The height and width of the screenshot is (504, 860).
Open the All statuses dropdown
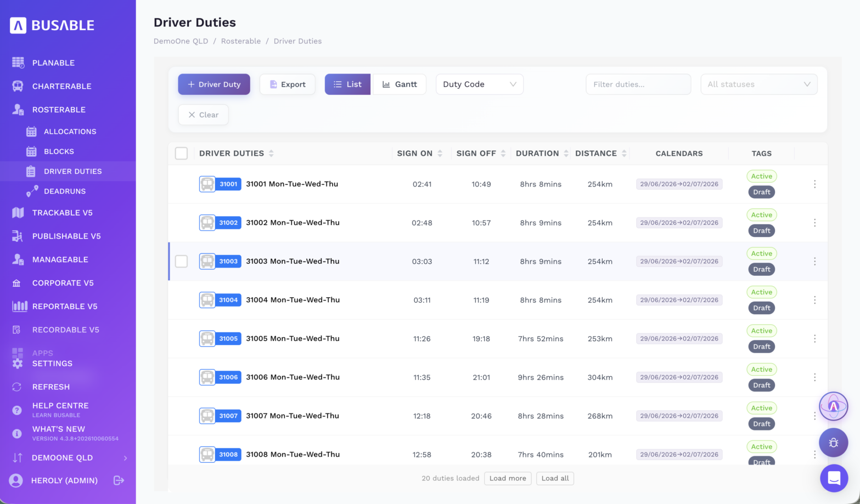759,84
